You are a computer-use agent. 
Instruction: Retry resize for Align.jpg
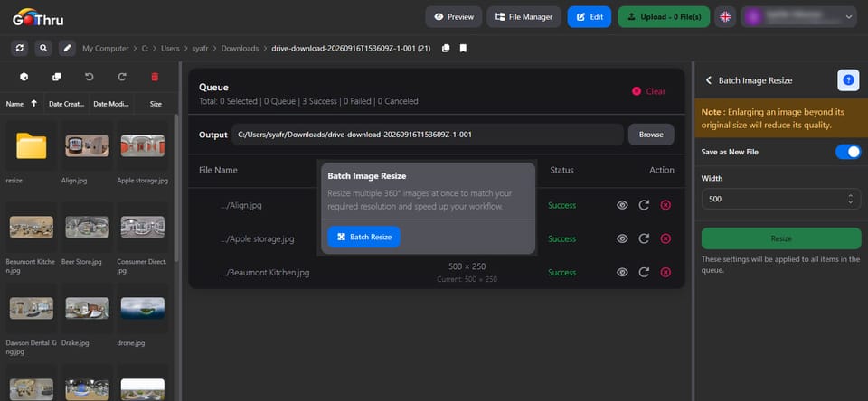(x=644, y=205)
